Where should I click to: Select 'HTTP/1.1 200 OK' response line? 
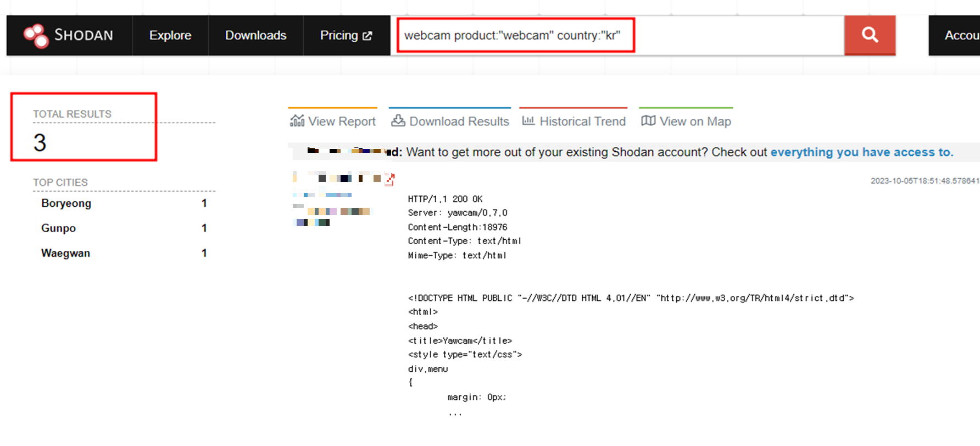pos(446,199)
